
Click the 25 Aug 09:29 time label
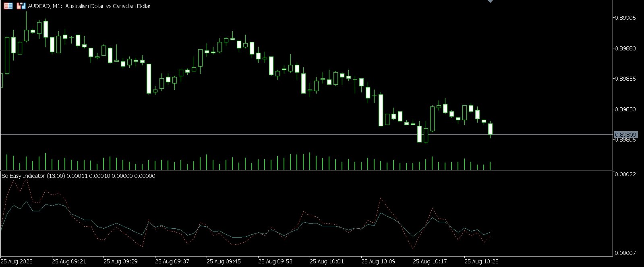tap(120, 261)
